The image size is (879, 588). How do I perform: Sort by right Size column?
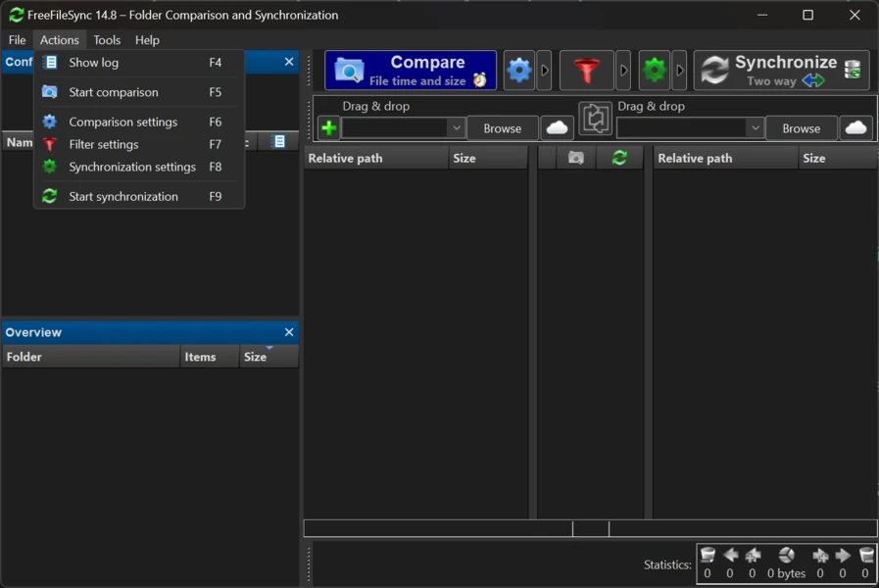[838, 158]
